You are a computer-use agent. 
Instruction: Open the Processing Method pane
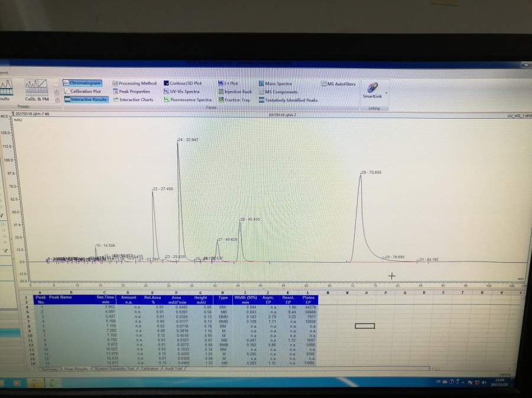click(x=134, y=83)
